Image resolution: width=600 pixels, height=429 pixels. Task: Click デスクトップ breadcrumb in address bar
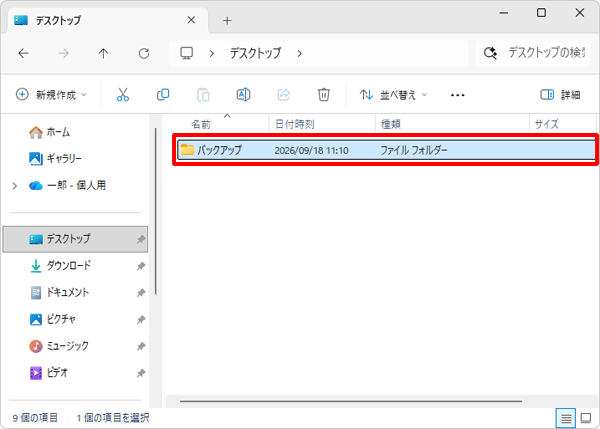tap(256, 53)
